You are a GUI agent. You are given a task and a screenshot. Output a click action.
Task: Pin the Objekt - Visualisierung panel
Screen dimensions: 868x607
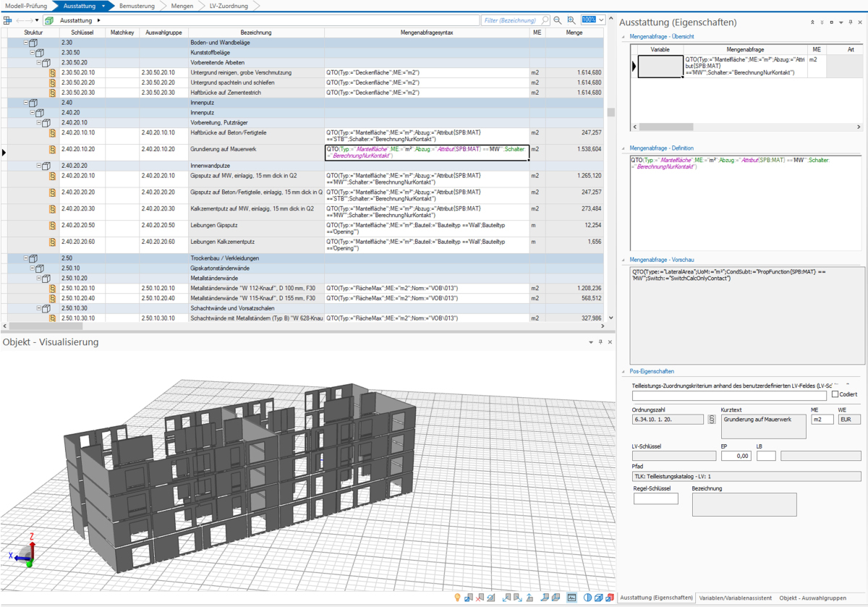[600, 342]
